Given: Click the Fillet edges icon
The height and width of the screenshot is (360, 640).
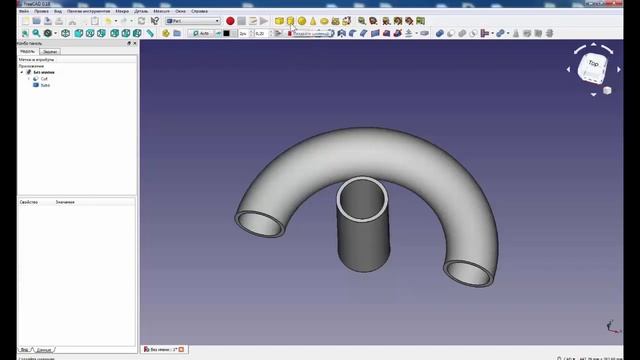Looking at the screenshot, I should pos(353,33).
